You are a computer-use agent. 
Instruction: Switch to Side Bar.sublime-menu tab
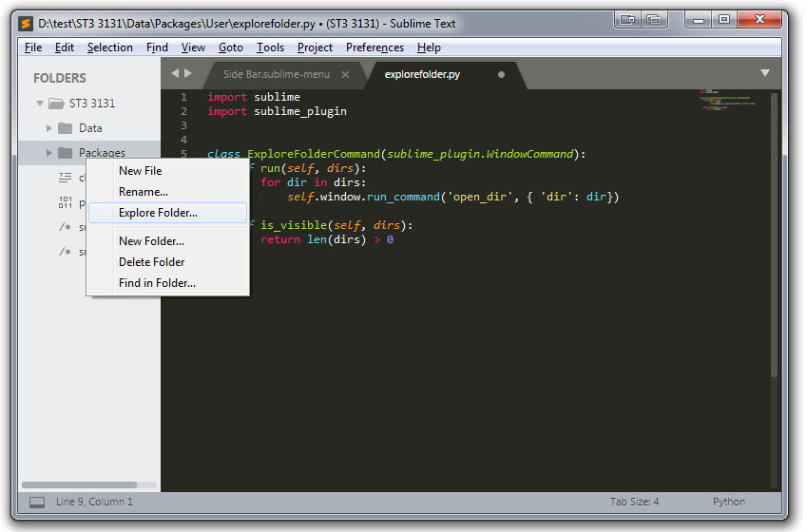(x=277, y=75)
